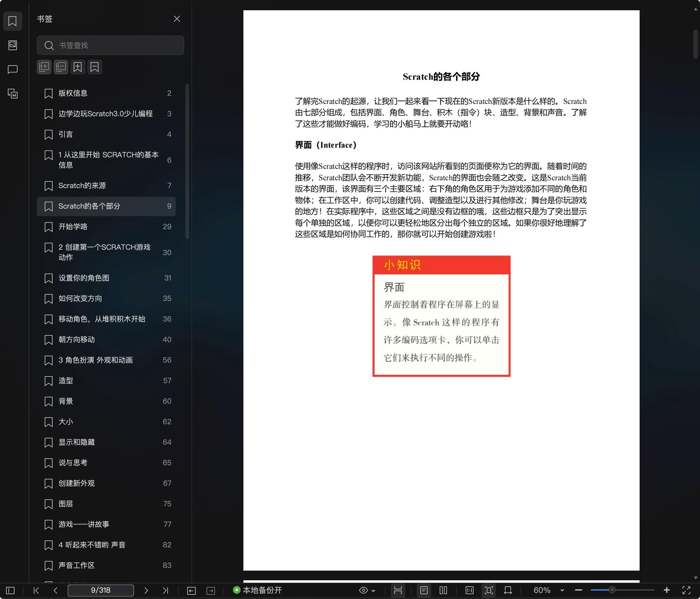The image size is (700, 599).
Task: Zoom out with the minus button
Action: [x=578, y=590]
